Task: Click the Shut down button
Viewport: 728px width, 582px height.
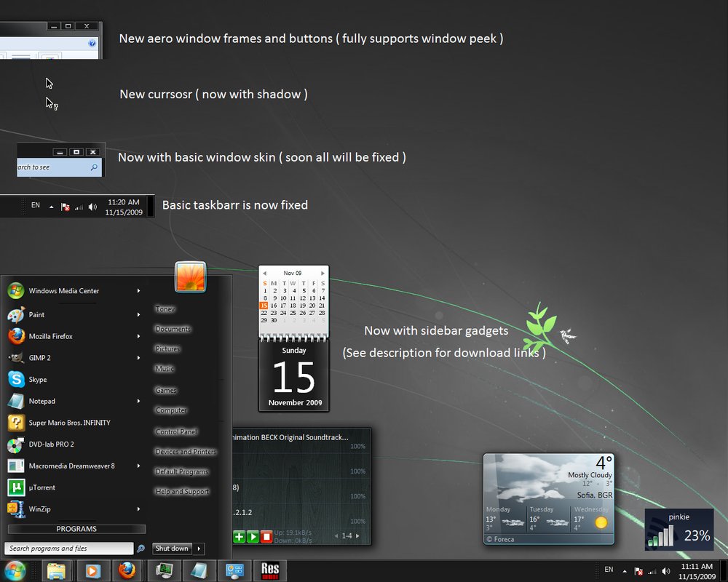Action: tap(172, 549)
